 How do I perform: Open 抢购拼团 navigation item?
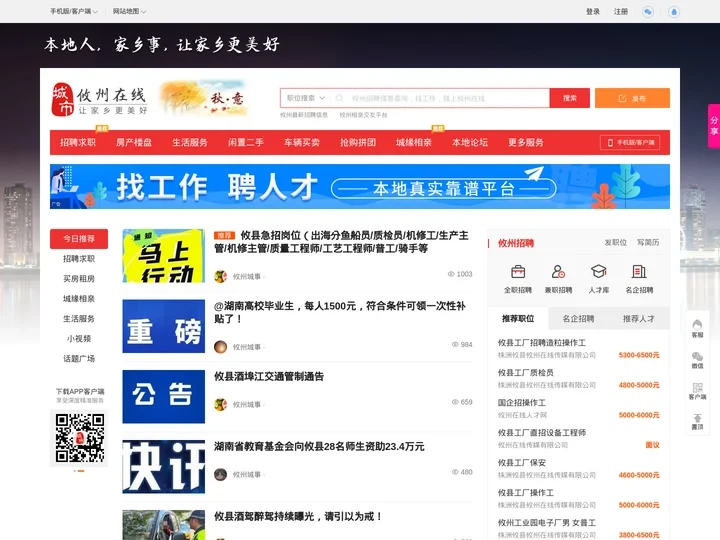358,142
